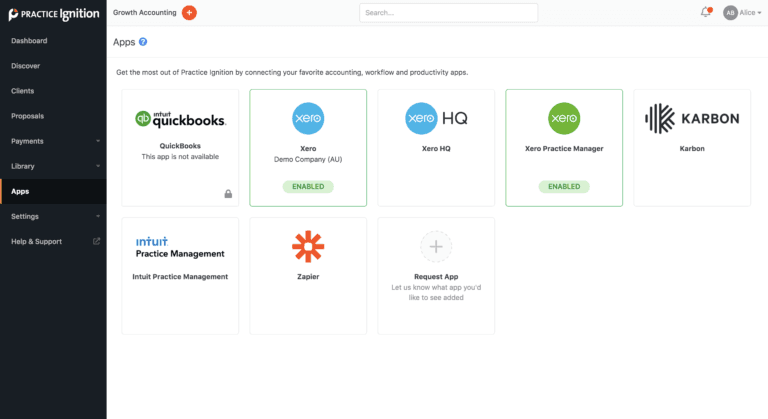
Task: Click ENABLED badge on Xero card
Action: coord(308,186)
